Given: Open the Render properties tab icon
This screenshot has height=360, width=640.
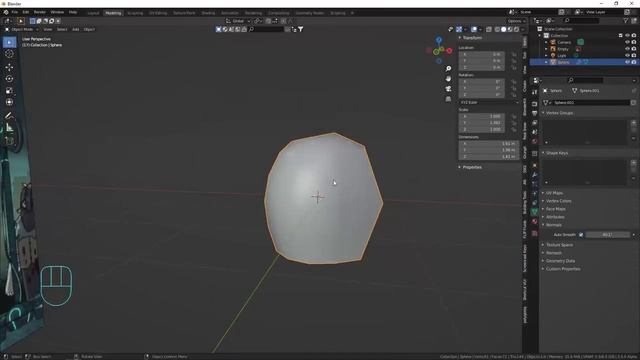Looking at the screenshot, I should tap(535, 104).
